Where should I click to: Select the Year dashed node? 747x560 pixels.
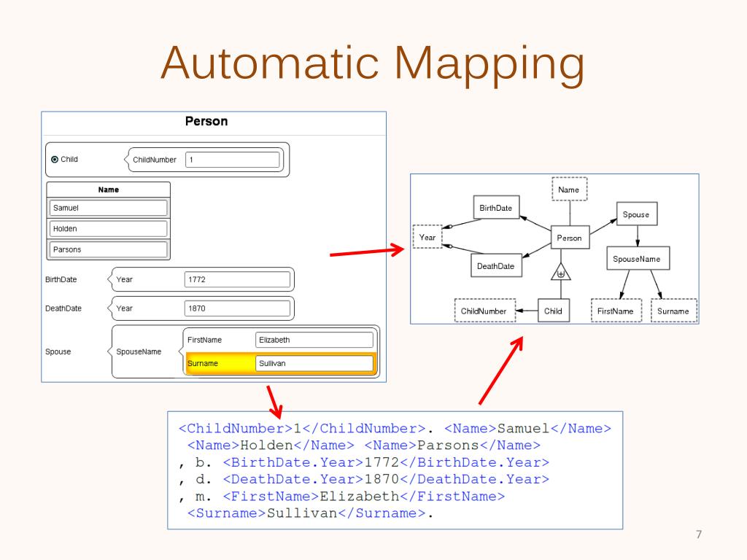427,237
